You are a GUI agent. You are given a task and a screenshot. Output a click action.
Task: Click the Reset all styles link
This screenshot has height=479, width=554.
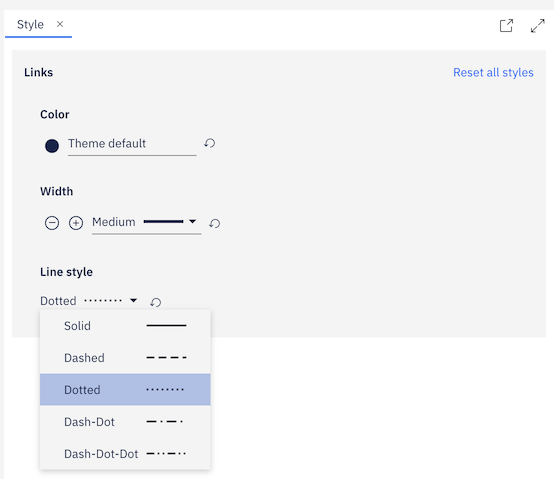coord(493,72)
